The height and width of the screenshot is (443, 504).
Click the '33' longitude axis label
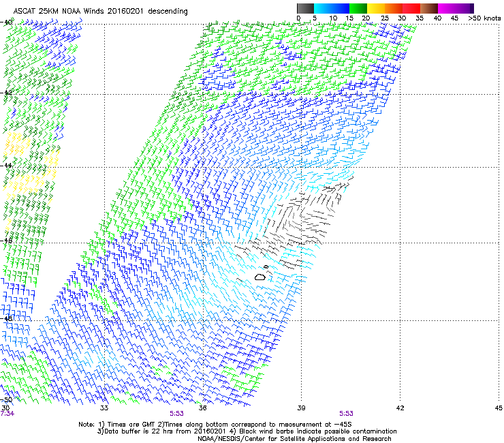click(x=104, y=408)
